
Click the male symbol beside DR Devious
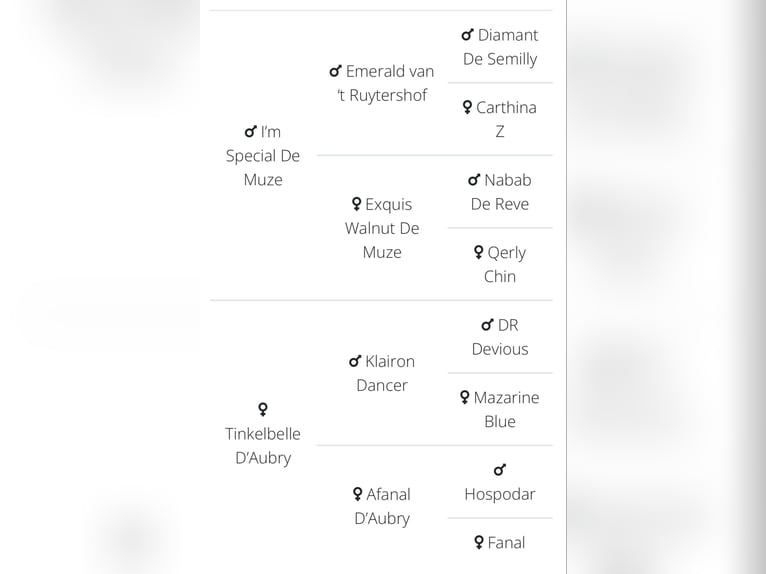tap(488, 325)
